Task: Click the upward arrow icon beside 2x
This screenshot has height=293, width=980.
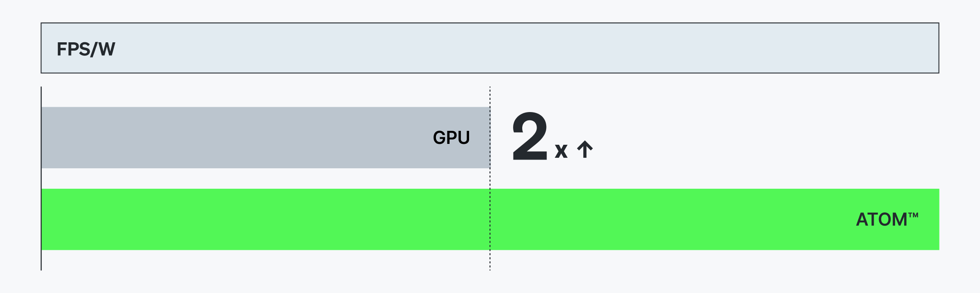Action: (x=585, y=150)
